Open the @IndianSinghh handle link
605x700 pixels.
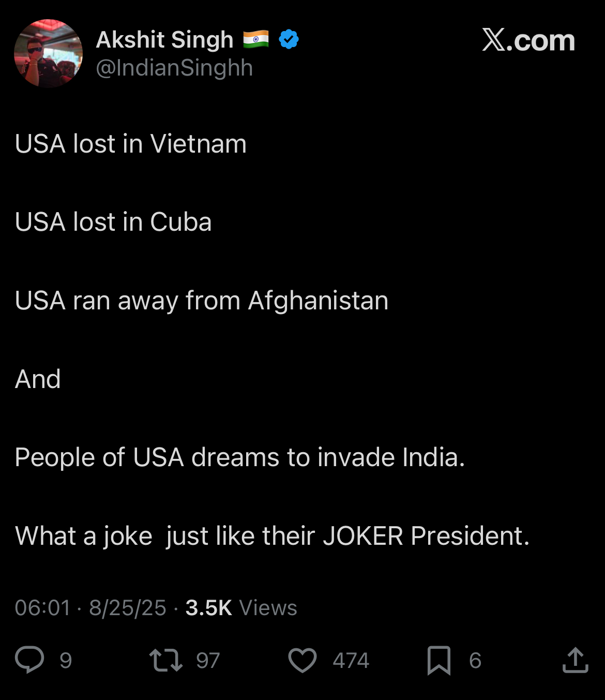click(x=174, y=68)
